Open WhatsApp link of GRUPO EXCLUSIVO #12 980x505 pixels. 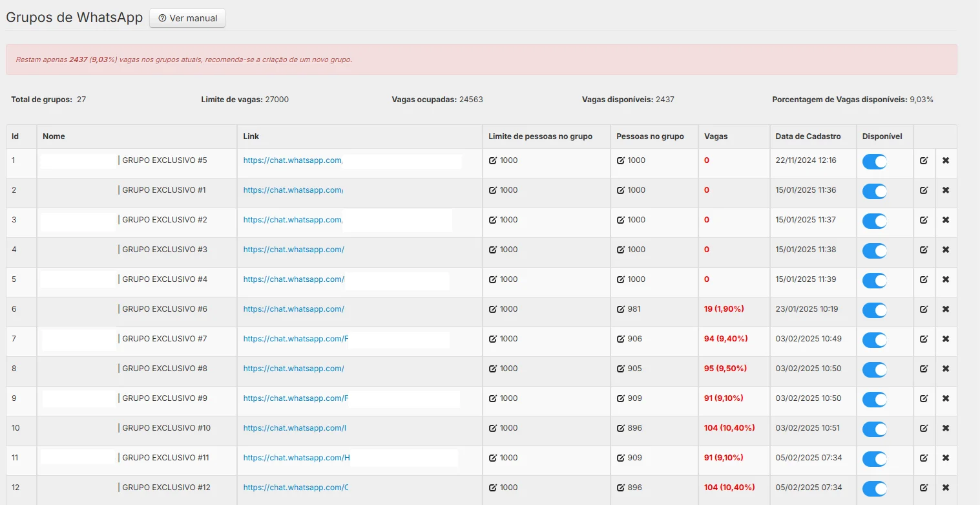296,488
